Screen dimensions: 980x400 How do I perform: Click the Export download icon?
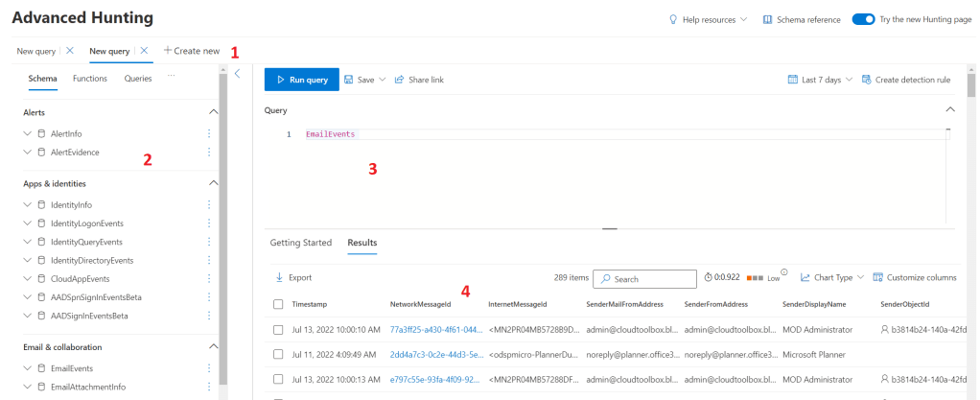point(278,277)
